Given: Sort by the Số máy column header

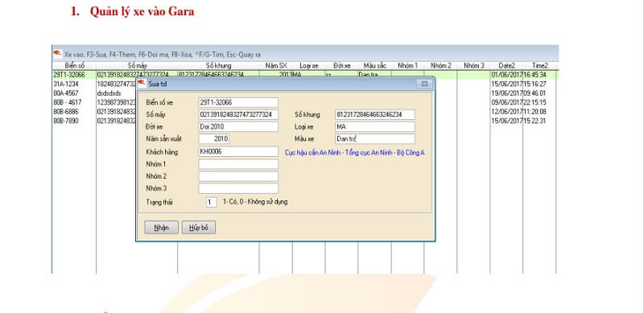Looking at the screenshot, I should 137,66.
